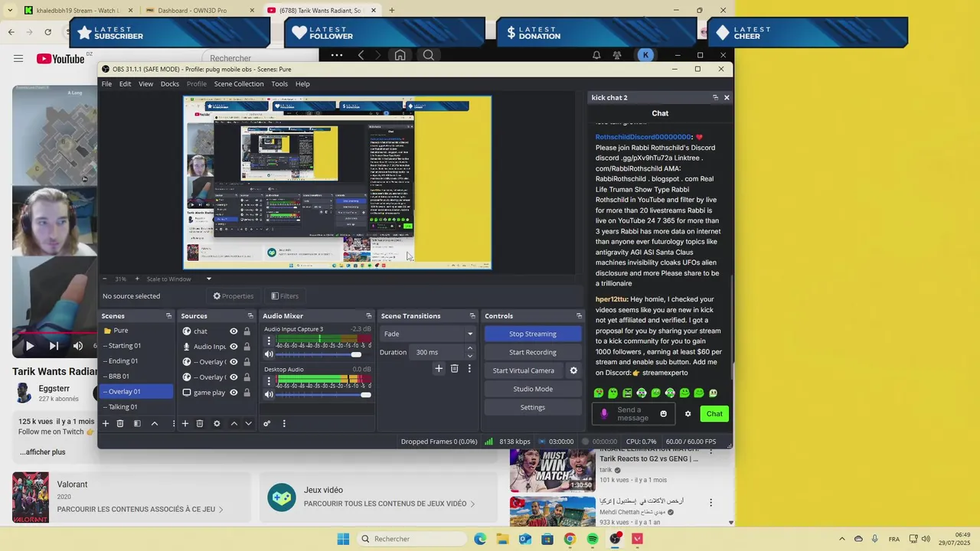Show hidden system tray icons chevron

click(841, 539)
